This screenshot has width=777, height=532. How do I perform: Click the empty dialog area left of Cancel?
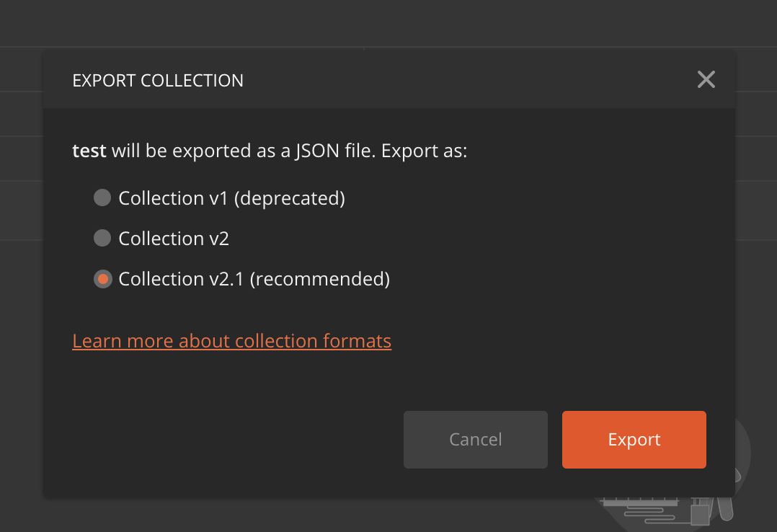click(x=223, y=439)
